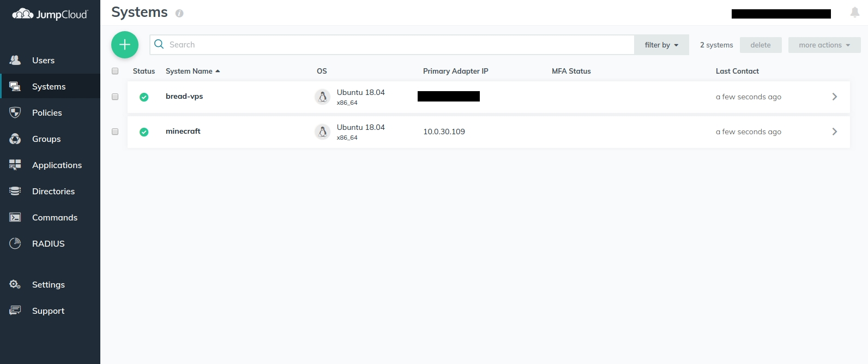Click the Linux penguin icon for bread-vps
868x364 pixels.
click(x=323, y=97)
